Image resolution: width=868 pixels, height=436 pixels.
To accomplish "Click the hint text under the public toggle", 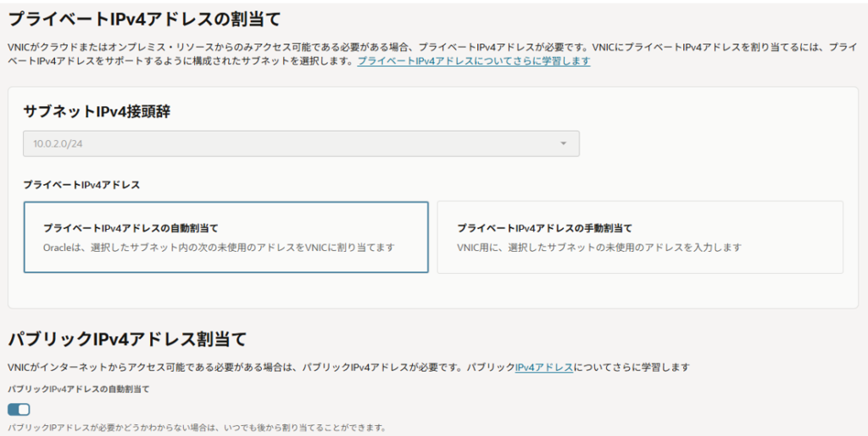I will [197, 427].
